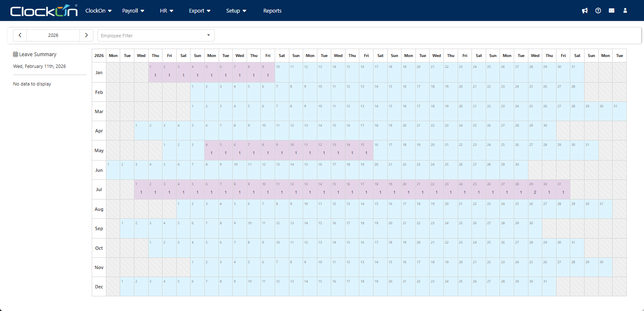
Task: Choose March 31 in the calendar
Action: [x=620, y=111]
